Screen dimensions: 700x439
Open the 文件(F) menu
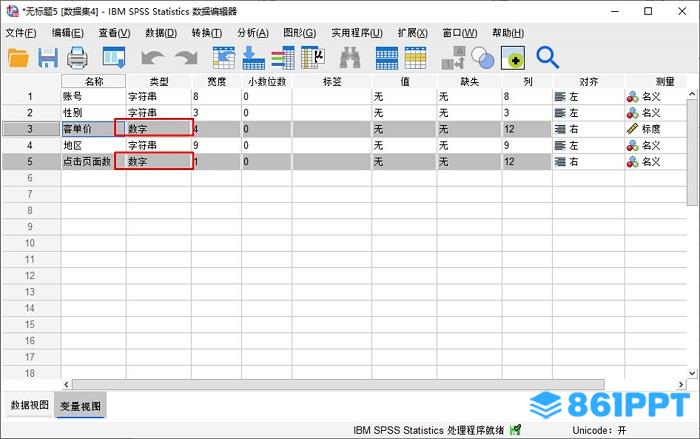click(21, 33)
